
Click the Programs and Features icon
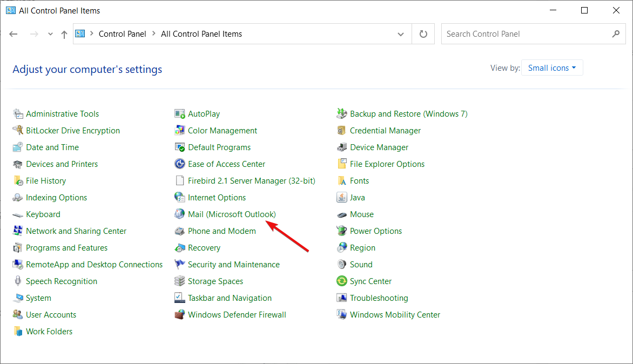click(18, 248)
